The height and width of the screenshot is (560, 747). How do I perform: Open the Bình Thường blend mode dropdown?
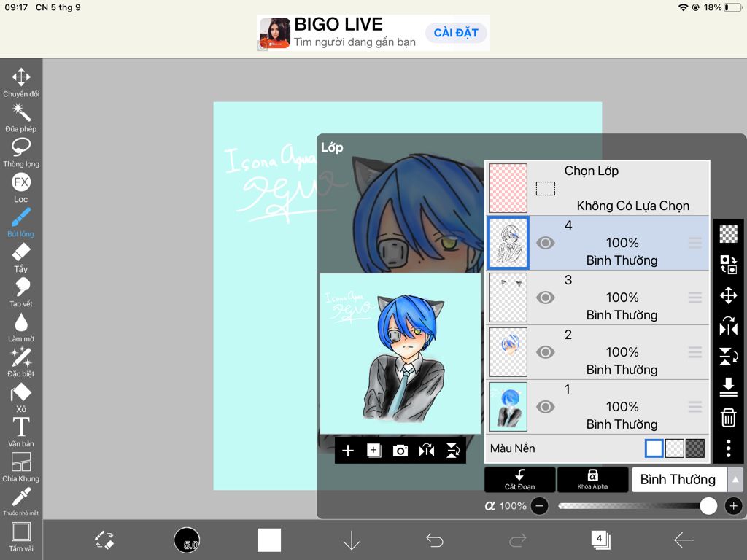pyautogui.click(x=679, y=480)
